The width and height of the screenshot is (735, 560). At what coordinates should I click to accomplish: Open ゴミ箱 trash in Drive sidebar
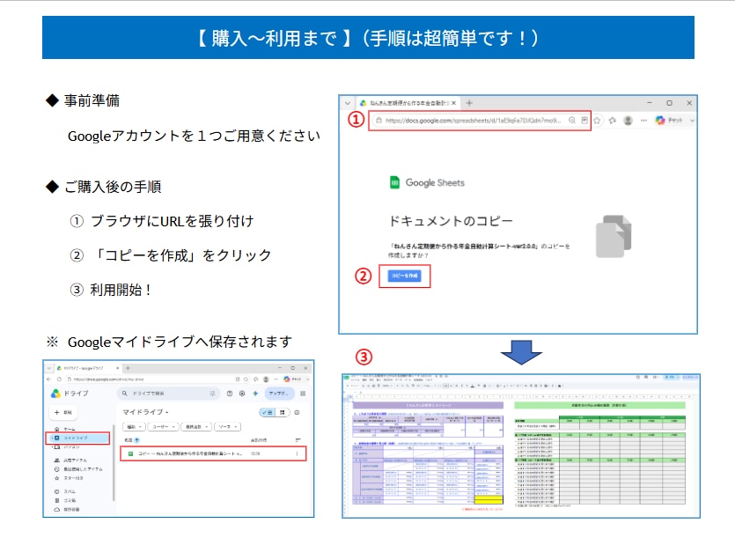click(66, 500)
